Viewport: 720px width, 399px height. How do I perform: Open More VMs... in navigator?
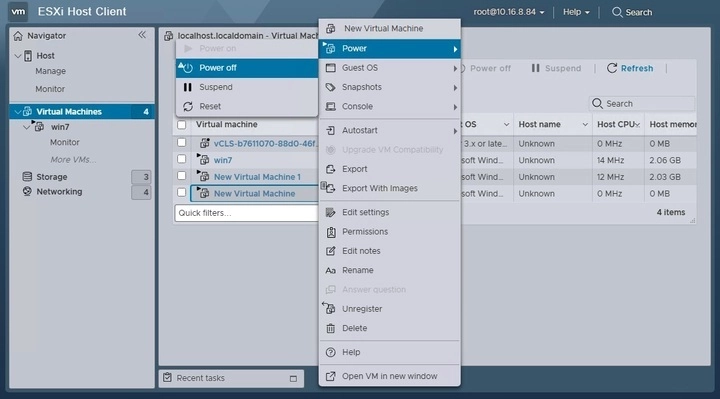73,160
